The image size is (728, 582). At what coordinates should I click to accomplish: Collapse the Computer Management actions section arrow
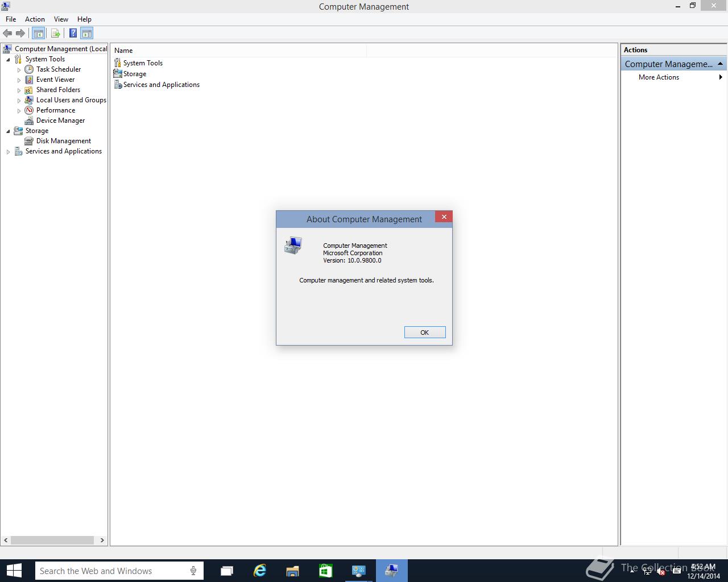click(720, 64)
